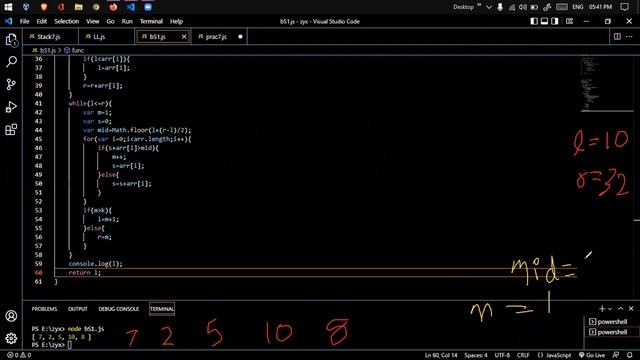Click line number 44 in gutter

[38, 130]
